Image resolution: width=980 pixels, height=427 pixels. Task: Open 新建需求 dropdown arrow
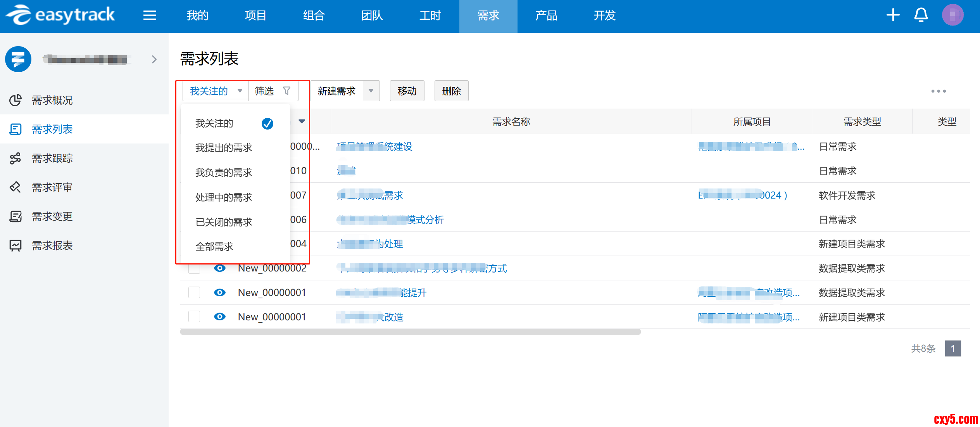click(x=371, y=91)
